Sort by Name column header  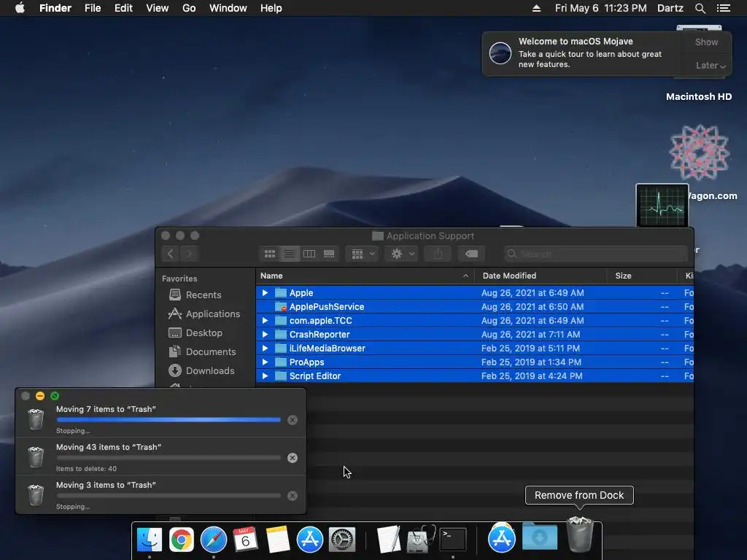365,276
